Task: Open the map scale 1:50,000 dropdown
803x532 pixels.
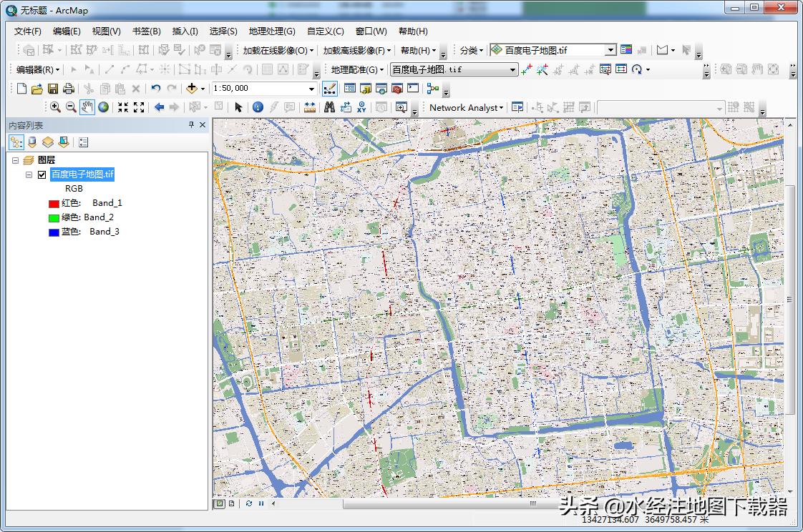Action: tap(311, 89)
